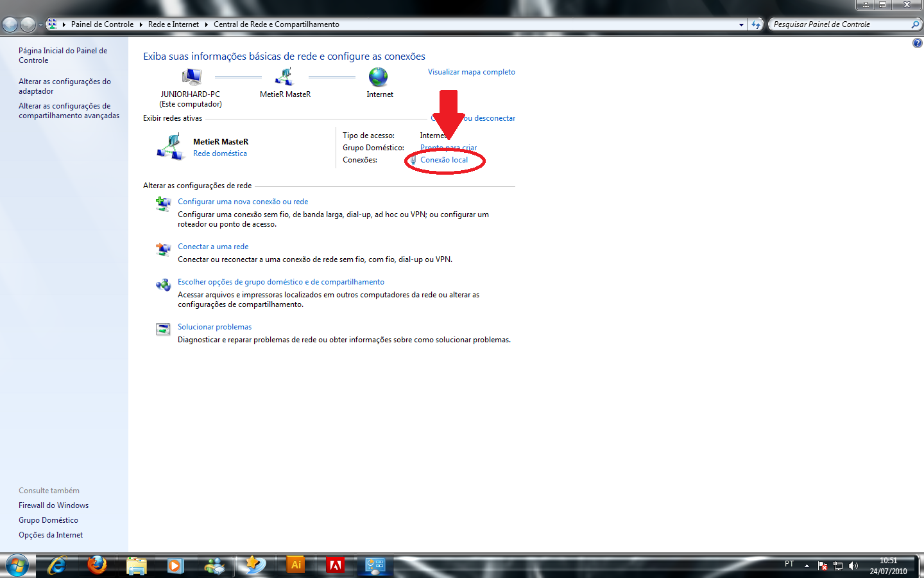
Task: Click Alterar as configurações do adaptador
Action: click(x=64, y=86)
